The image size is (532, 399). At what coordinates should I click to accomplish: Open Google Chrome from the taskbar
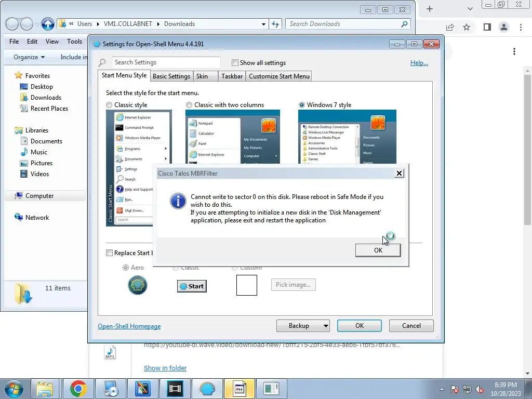pos(78,389)
